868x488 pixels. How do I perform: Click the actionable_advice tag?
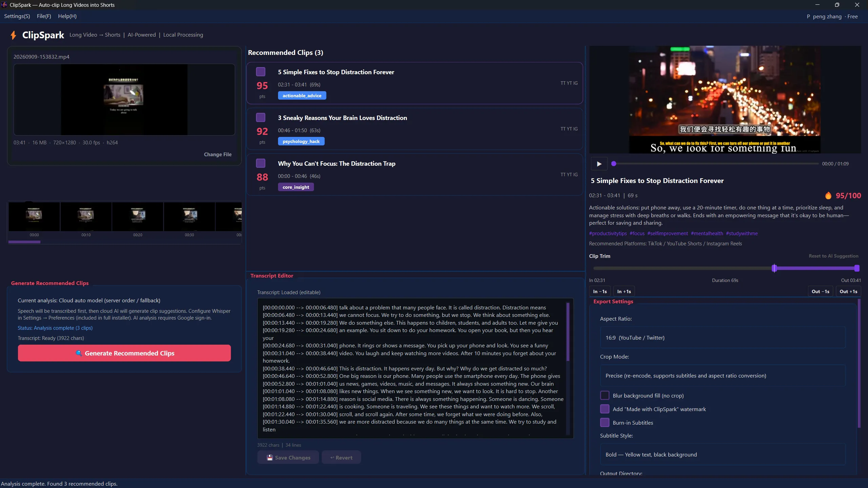coord(302,96)
